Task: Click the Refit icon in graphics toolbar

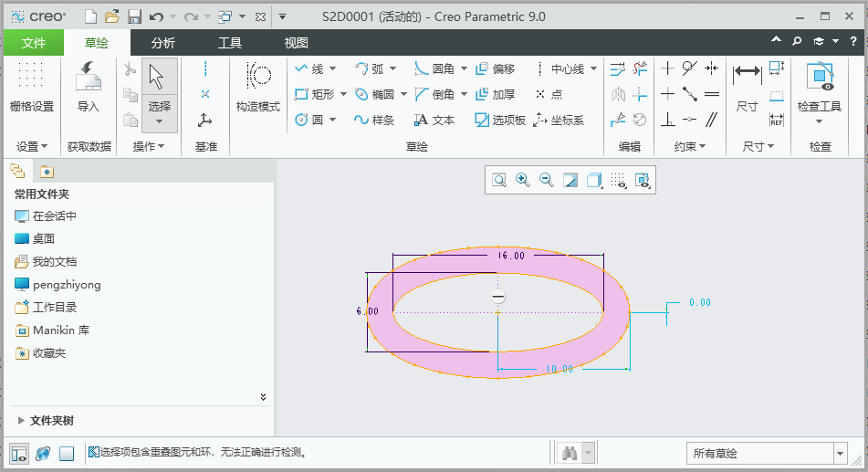Action: (499, 180)
